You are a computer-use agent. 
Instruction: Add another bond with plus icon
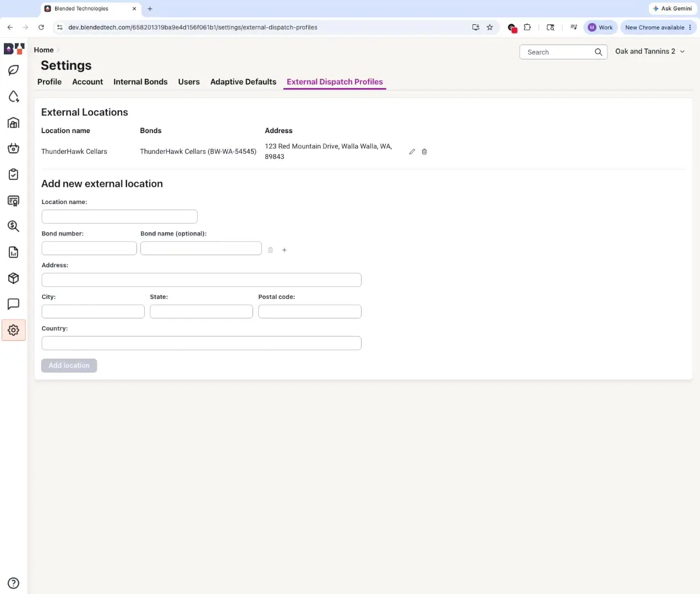click(285, 250)
